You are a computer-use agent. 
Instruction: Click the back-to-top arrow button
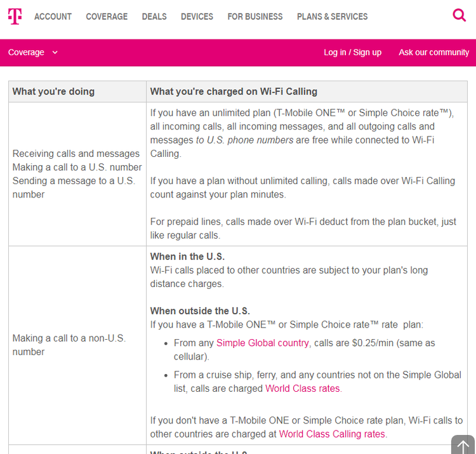[x=463, y=445]
